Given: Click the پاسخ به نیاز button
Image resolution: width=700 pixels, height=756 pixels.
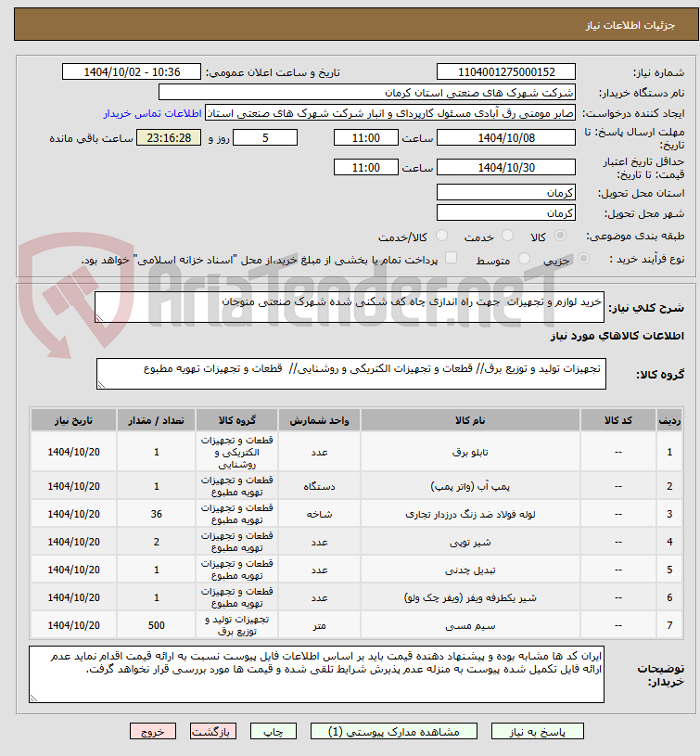Looking at the screenshot, I should 537,731.
